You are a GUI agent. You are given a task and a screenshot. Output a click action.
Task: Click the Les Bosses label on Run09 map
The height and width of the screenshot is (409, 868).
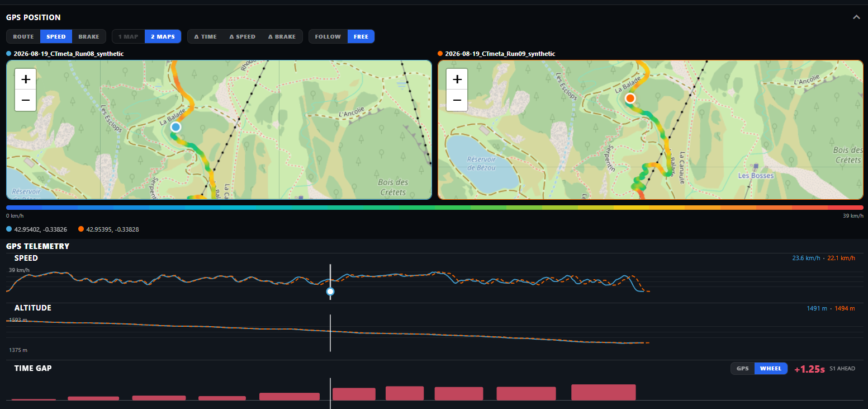756,176
